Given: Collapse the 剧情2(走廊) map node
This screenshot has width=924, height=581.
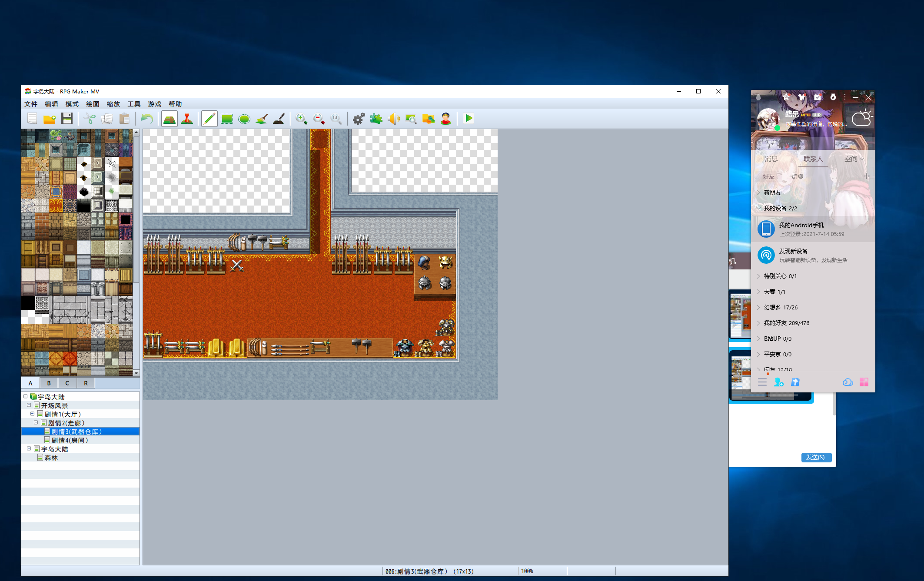Looking at the screenshot, I should [x=36, y=423].
